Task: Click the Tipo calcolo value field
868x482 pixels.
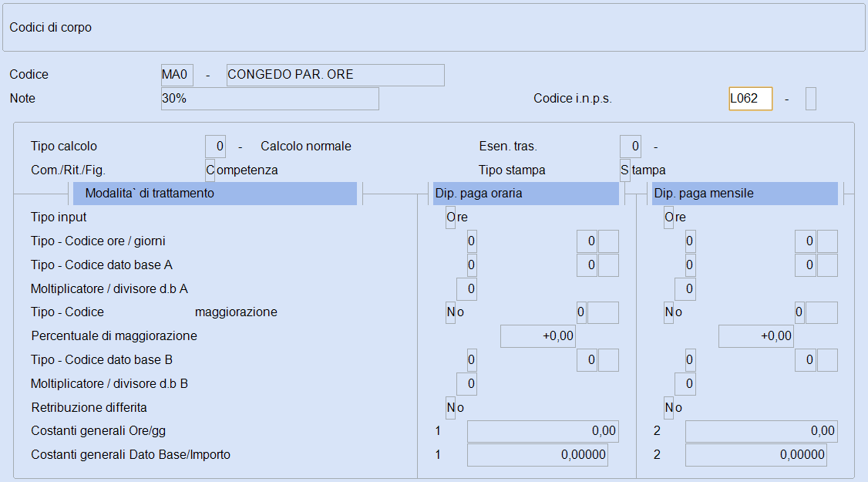Action: pos(215,147)
